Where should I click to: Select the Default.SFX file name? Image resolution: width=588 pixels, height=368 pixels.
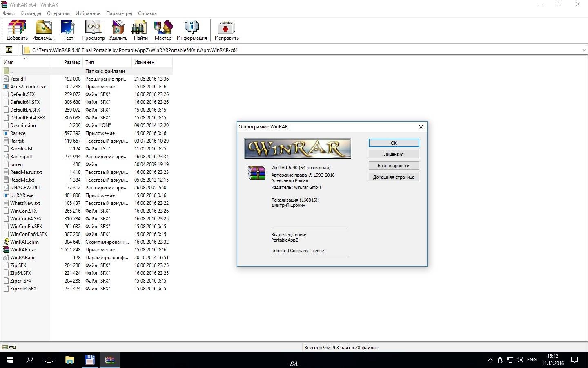[22, 94]
